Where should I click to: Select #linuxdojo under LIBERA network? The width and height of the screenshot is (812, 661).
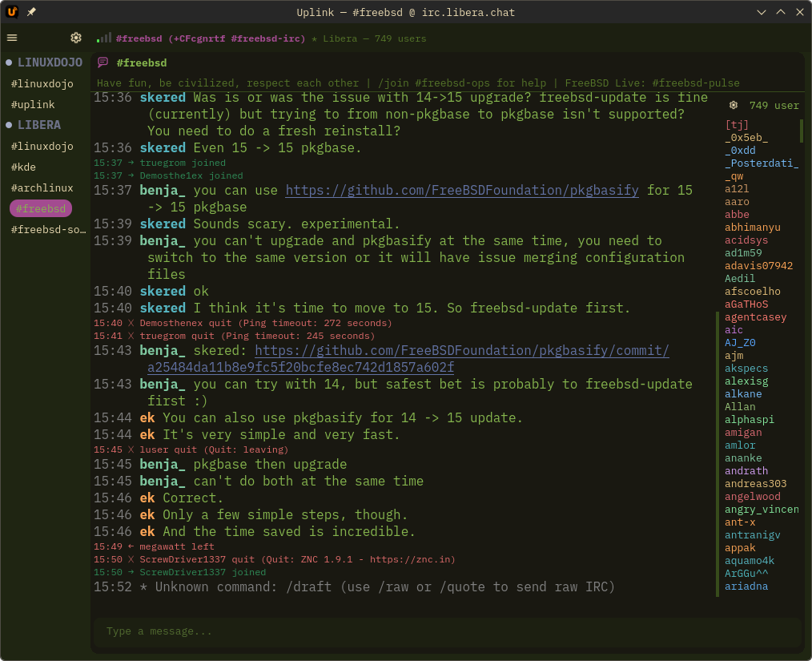point(42,147)
